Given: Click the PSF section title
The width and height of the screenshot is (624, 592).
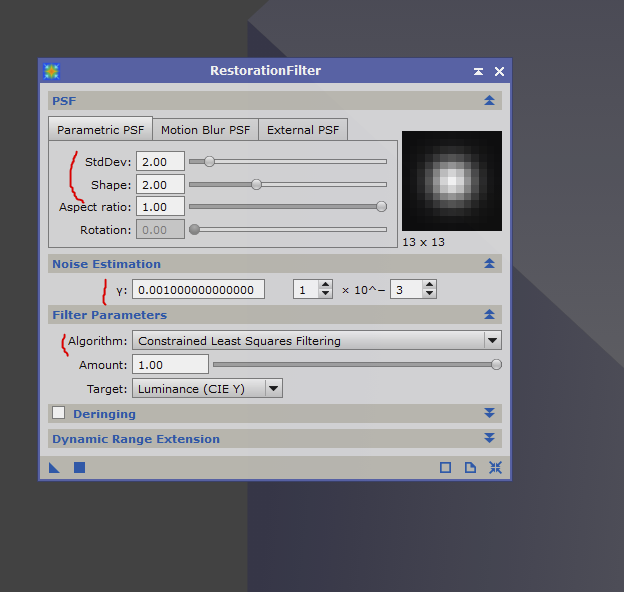Looking at the screenshot, I should (64, 101).
